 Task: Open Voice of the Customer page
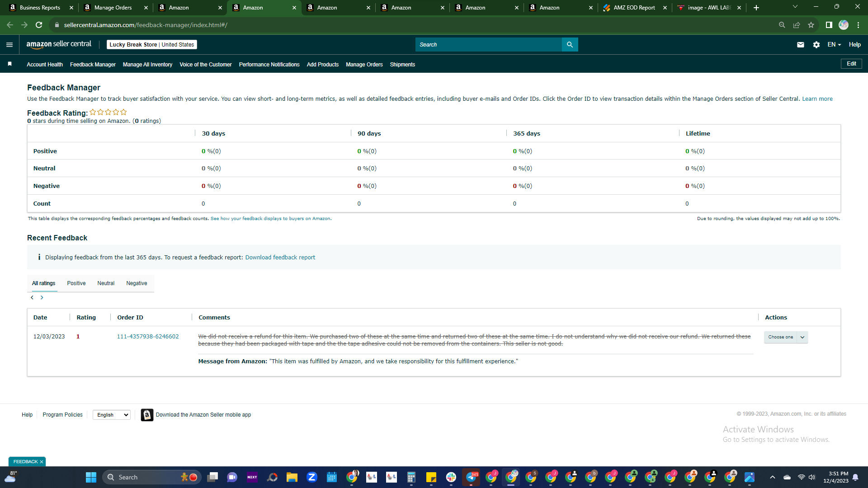(206, 65)
